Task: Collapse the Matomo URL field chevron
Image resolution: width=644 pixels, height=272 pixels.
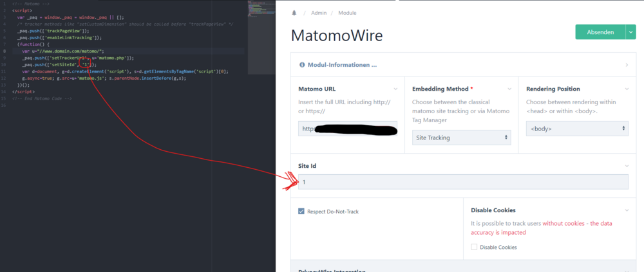Action: point(395,89)
